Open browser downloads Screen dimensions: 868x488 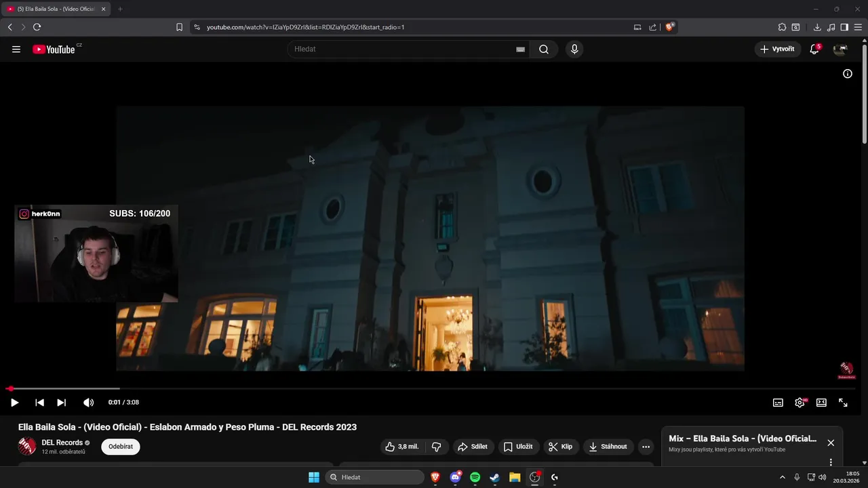[x=817, y=27]
